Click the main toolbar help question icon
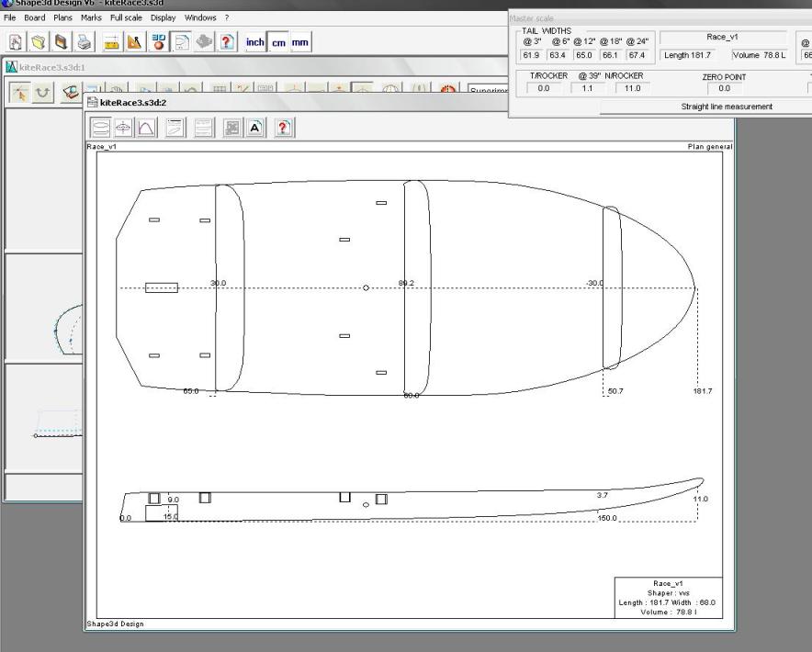The width and height of the screenshot is (812, 652). (x=227, y=41)
